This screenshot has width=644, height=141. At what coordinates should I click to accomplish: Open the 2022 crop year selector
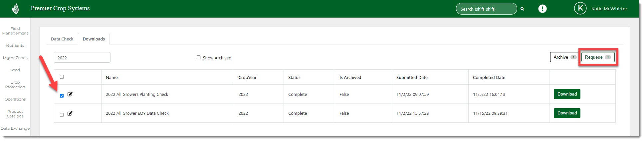(82, 58)
